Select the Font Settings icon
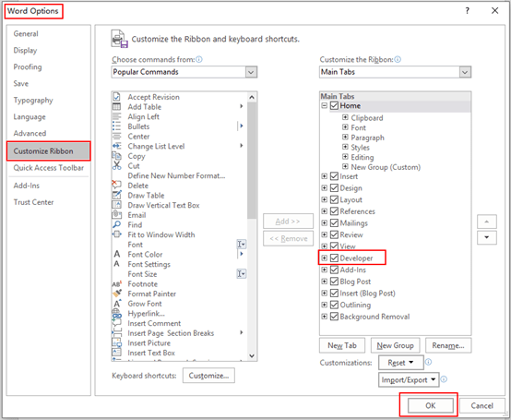The width and height of the screenshot is (511, 420). (x=116, y=264)
